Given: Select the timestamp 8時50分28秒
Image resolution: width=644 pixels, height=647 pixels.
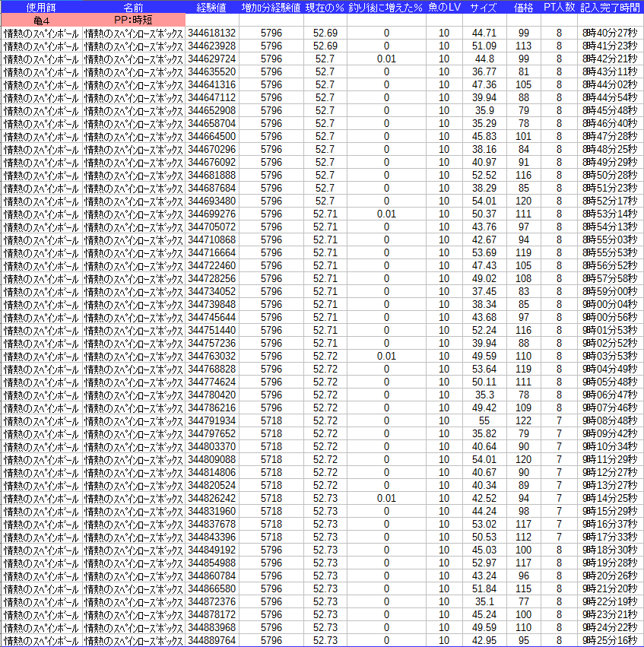Looking at the screenshot, I should (610, 175).
